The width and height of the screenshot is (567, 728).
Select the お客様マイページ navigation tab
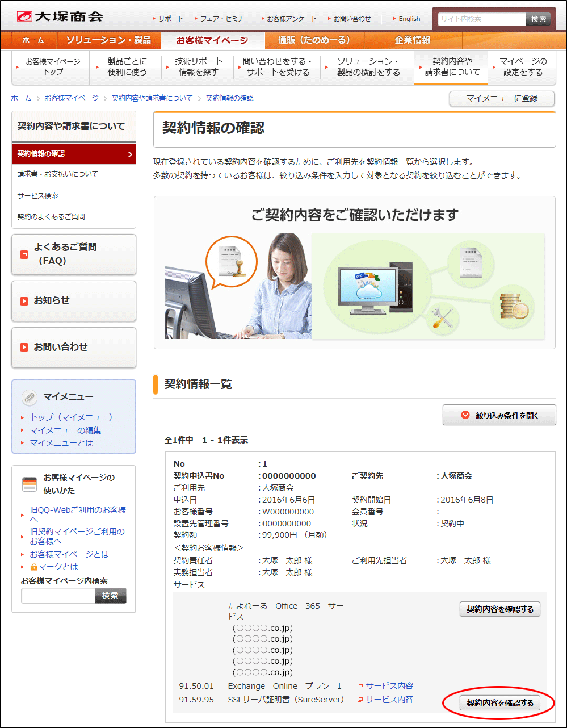pyautogui.click(x=212, y=40)
